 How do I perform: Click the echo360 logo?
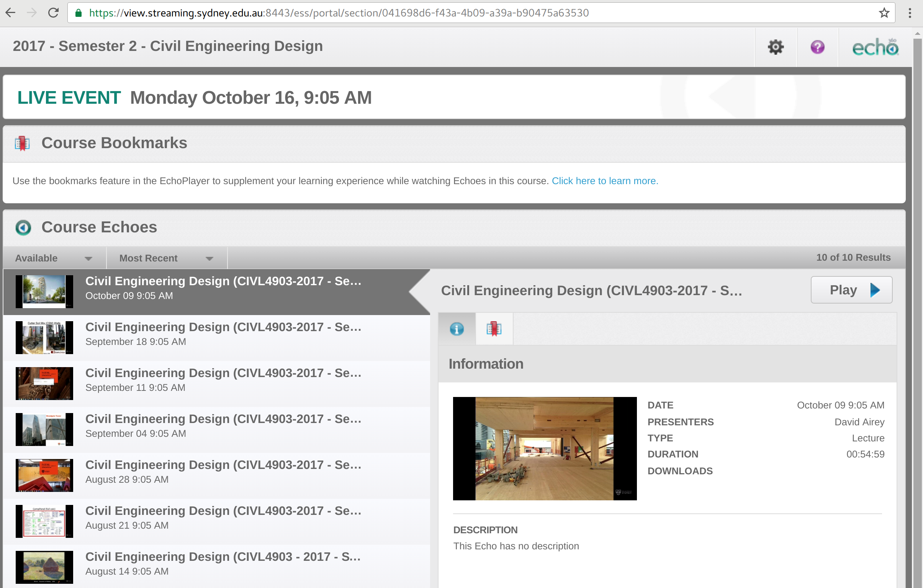875,47
